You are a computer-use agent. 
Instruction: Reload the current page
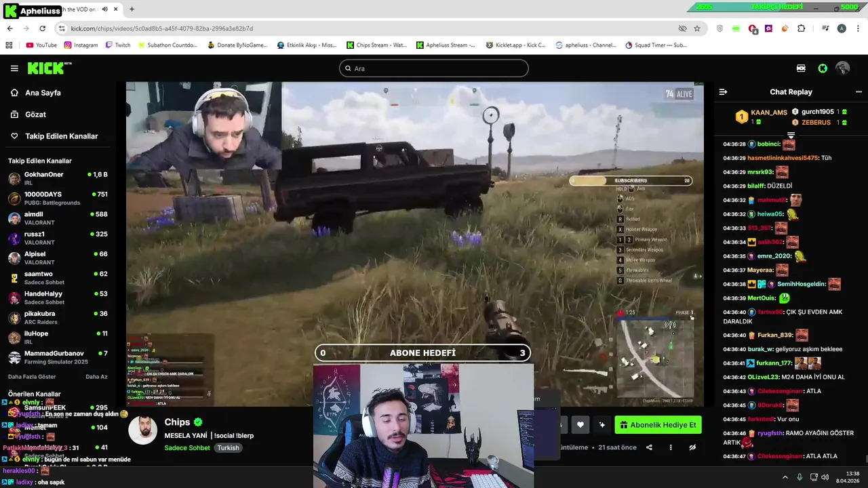[42, 28]
